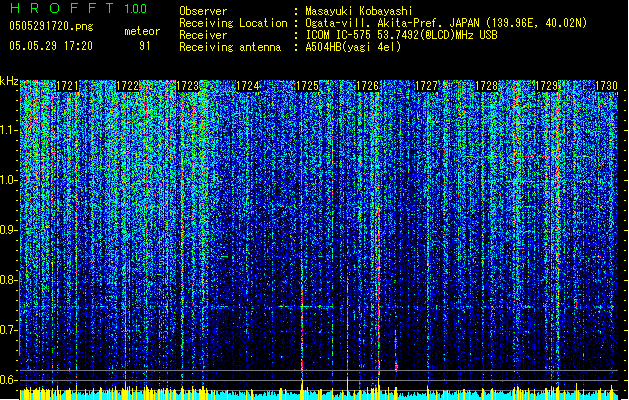This screenshot has height=400, width=629.
Task: Click the 1.0 frequency axis label
Action: click(9, 180)
